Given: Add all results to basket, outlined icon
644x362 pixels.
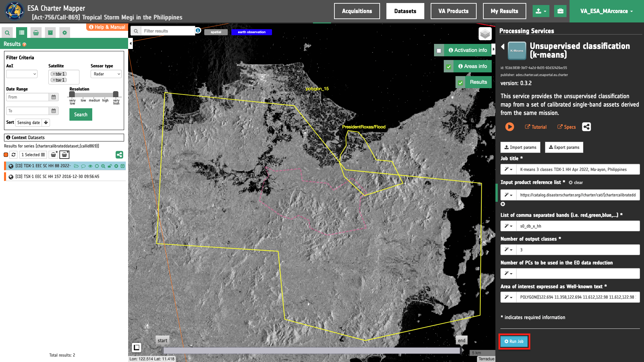Looking at the screenshot, I should (64, 155).
